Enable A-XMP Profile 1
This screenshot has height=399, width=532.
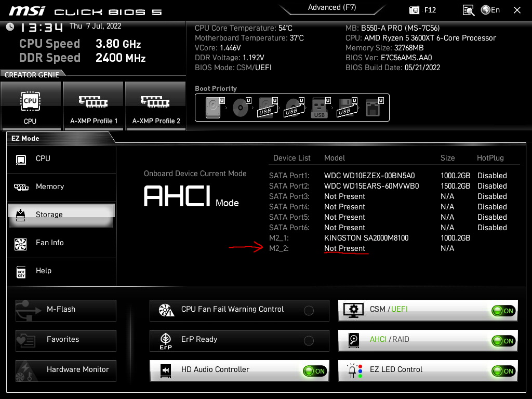tap(94, 106)
